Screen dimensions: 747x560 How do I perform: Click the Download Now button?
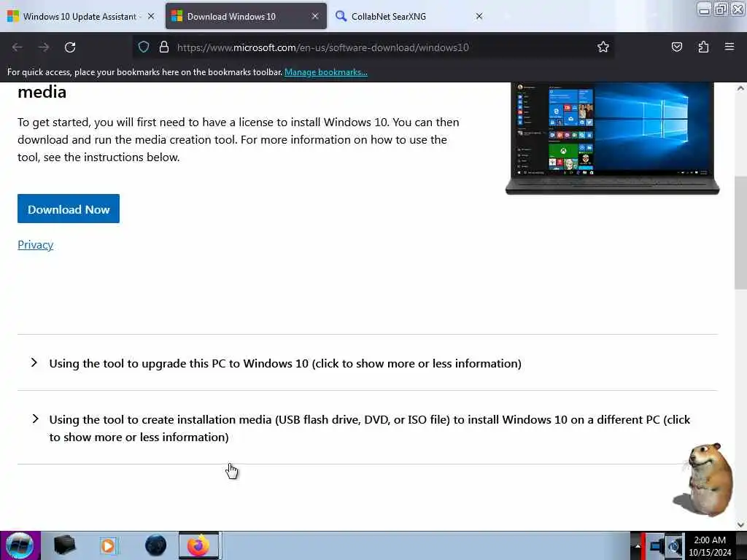tap(69, 209)
